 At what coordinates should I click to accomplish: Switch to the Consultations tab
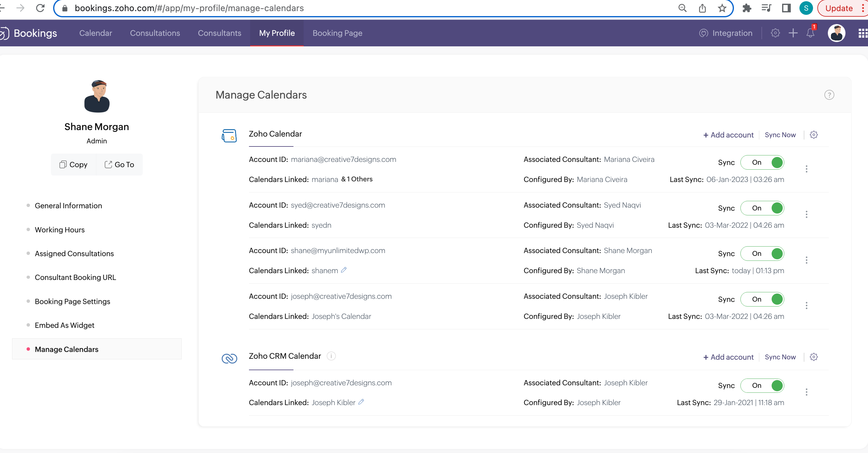click(x=155, y=33)
